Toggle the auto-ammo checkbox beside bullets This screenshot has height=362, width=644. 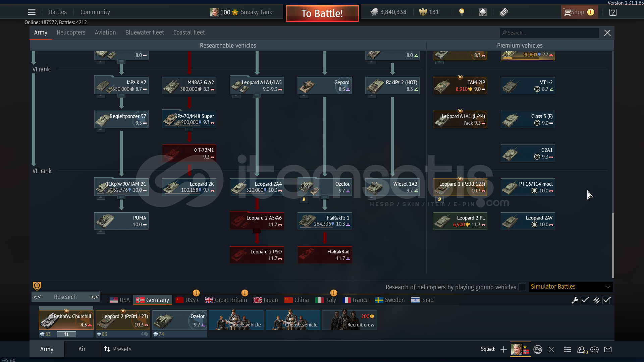606,300
